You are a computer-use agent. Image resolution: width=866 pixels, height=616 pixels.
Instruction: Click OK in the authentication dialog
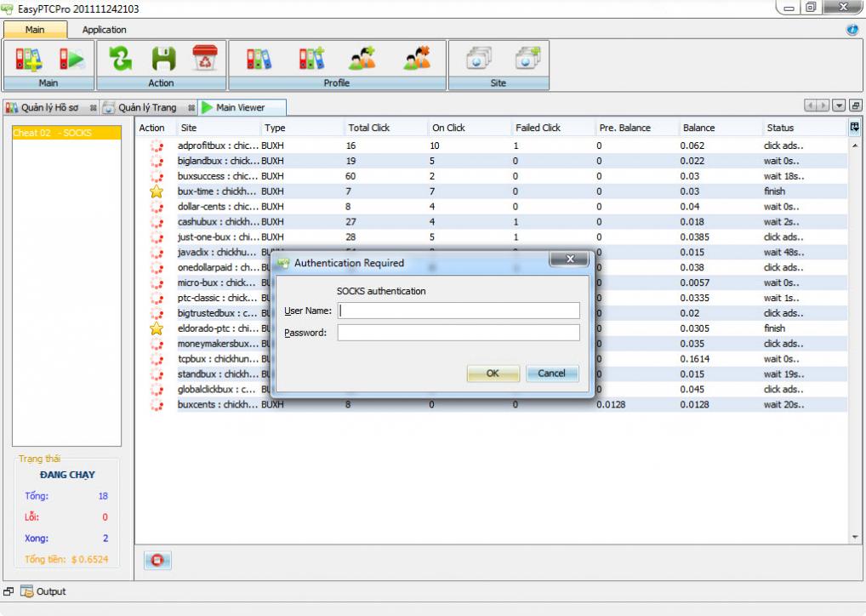(x=493, y=374)
